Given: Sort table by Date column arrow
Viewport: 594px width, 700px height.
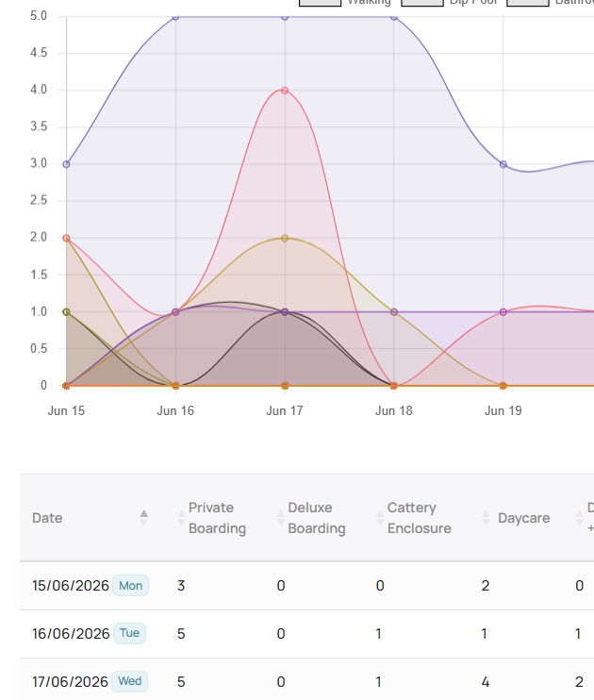Looking at the screenshot, I should point(143,518).
